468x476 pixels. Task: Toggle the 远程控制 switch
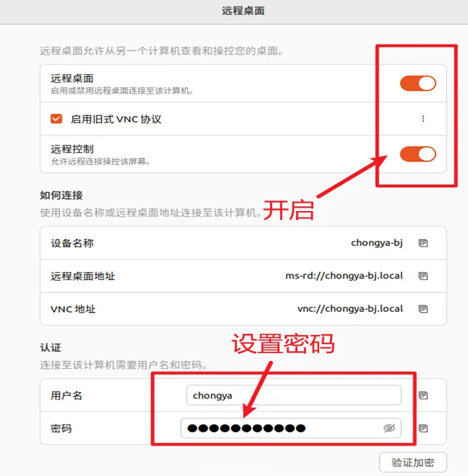click(x=418, y=154)
